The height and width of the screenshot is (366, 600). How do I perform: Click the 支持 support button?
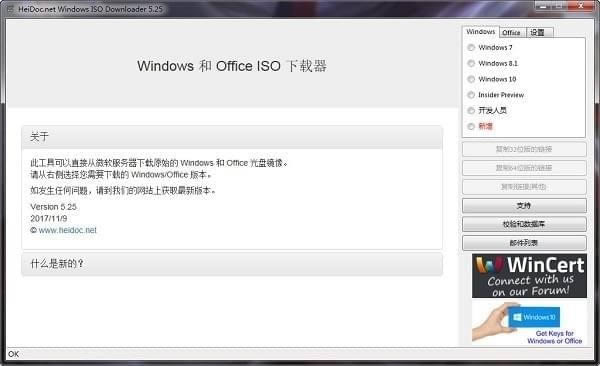click(x=524, y=206)
